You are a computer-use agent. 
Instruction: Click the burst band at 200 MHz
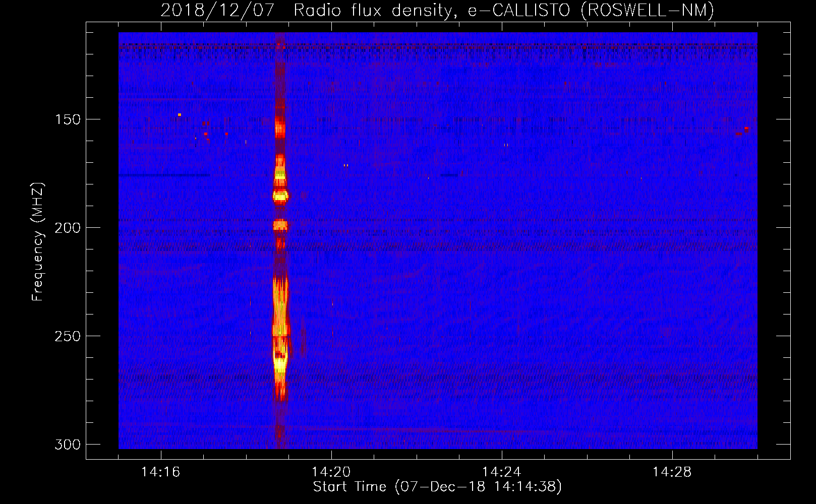pos(280,225)
